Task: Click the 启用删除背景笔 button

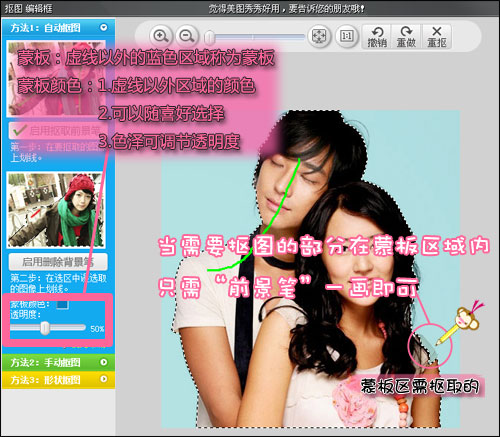Action: [x=58, y=262]
